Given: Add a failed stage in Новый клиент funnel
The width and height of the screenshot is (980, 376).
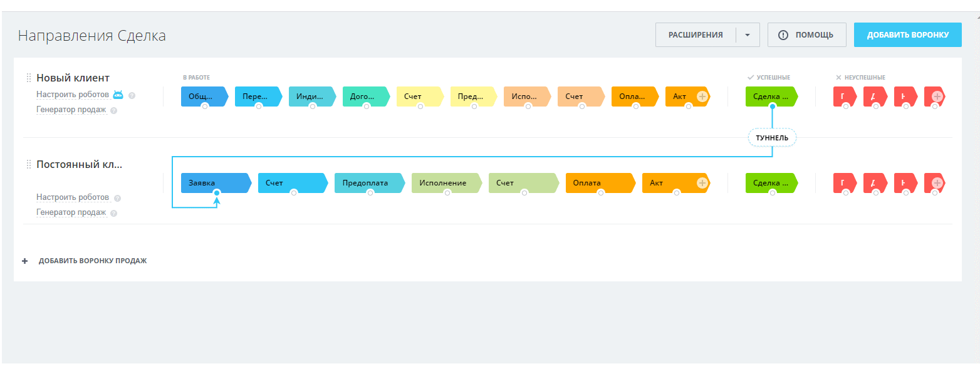Looking at the screenshot, I should [937, 97].
